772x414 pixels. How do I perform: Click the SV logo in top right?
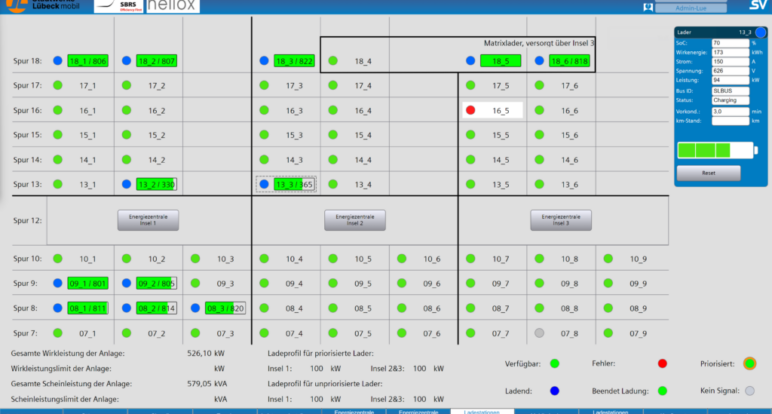(x=758, y=7)
